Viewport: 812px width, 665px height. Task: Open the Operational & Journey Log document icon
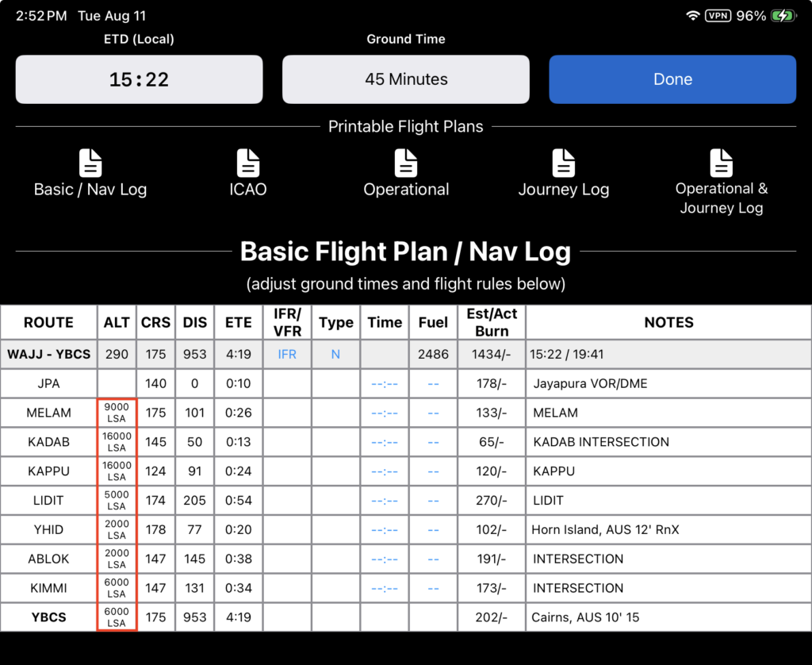coord(722,163)
